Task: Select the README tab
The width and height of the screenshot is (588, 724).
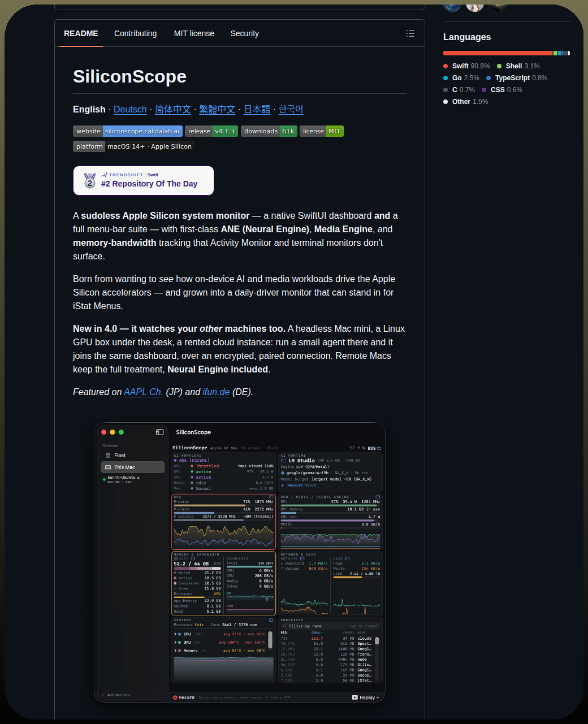Action: [81, 33]
